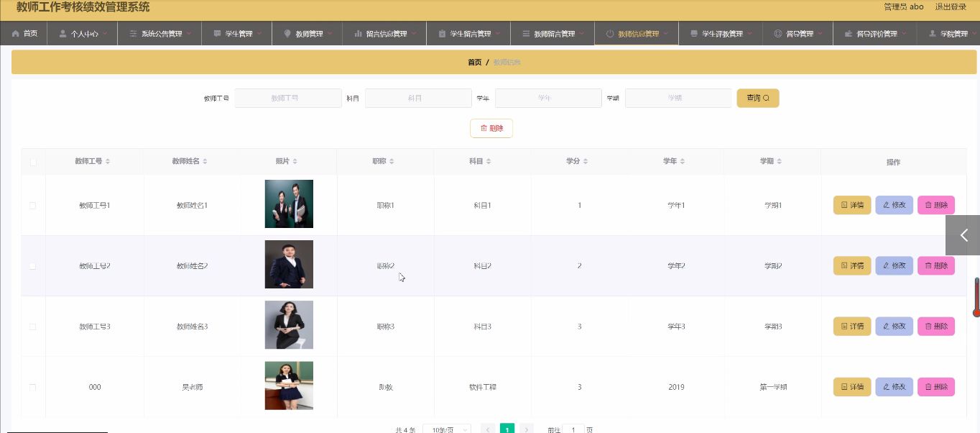The height and width of the screenshot is (433, 980).
Task: Click the 第一学期 term cell
Action: click(773, 387)
